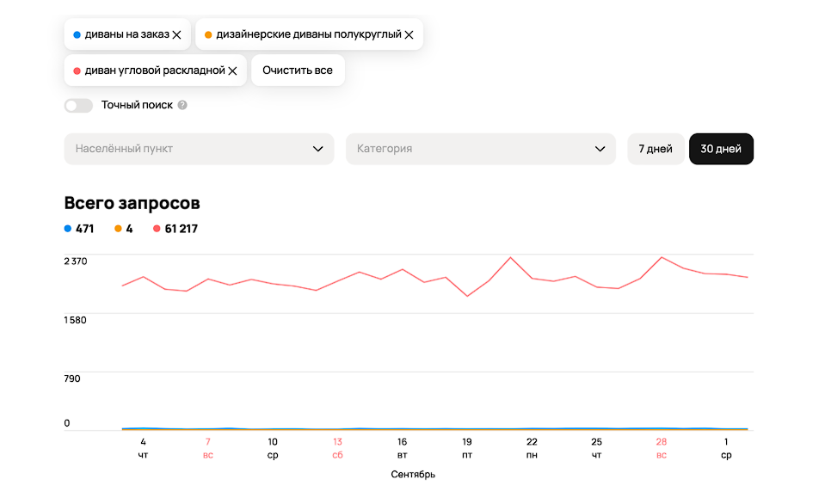Click the blue legend dot next to 471
This screenshot has height=504, width=831.
(x=68, y=229)
